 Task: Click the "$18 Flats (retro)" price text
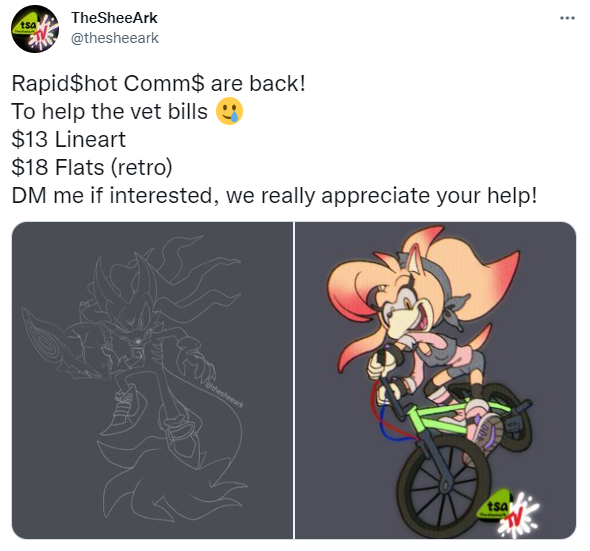(92, 167)
